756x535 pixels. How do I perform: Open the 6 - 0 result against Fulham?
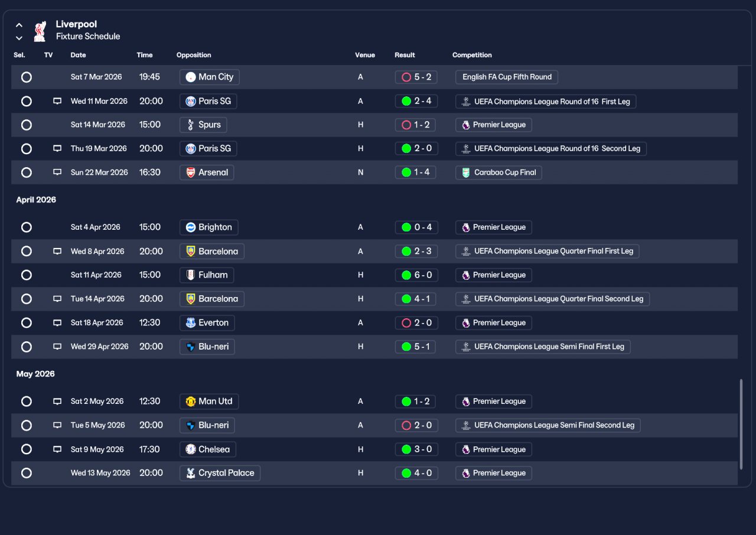pos(416,275)
